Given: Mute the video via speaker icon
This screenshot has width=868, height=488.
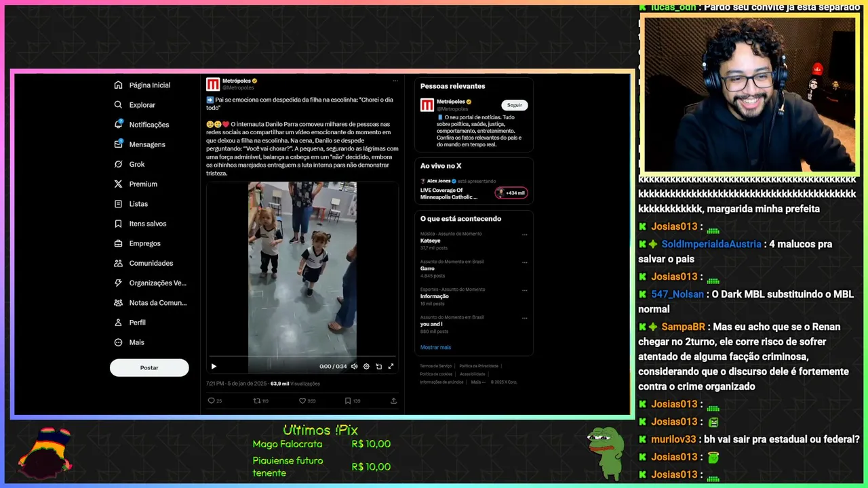Looking at the screenshot, I should tap(354, 366).
